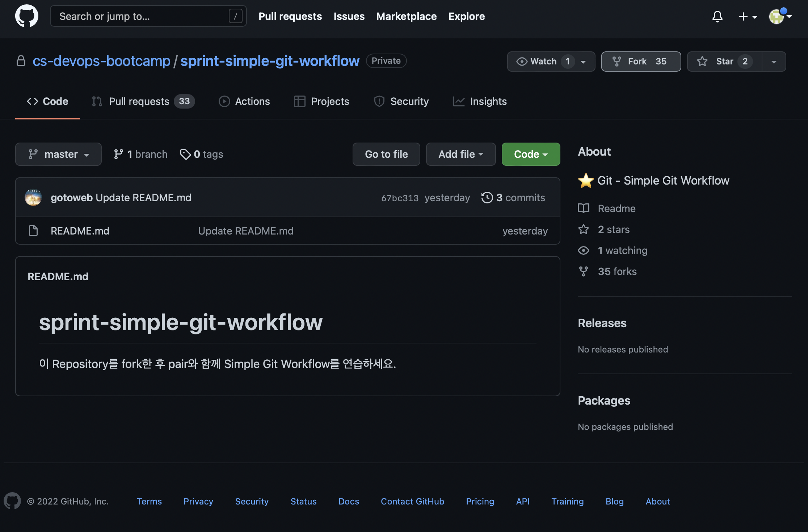Viewport: 808px width, 532px height.
Task: Click the Watch count badge 1
Action: pos(568,62)
